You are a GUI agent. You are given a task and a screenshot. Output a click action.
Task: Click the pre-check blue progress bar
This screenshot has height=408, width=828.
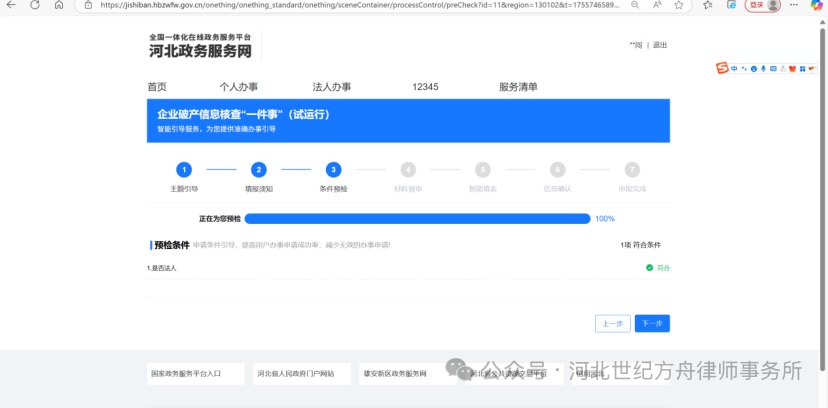[x=417, y=219]
